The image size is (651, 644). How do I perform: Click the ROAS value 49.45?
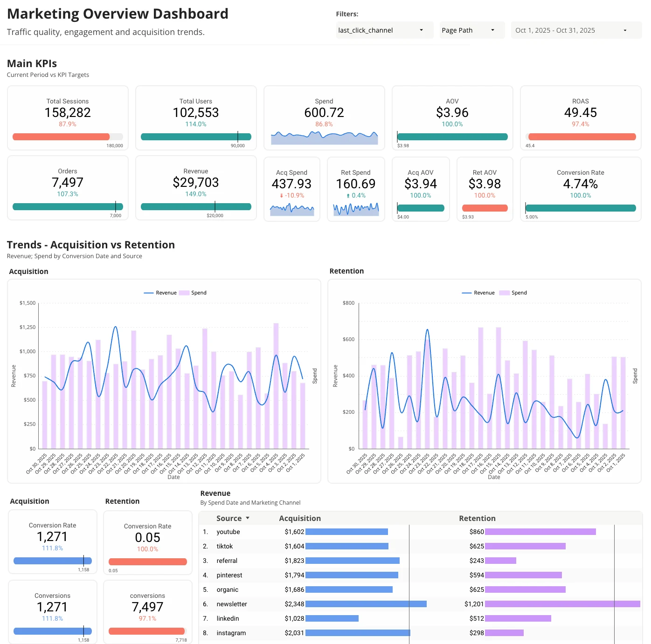(581, 113)
